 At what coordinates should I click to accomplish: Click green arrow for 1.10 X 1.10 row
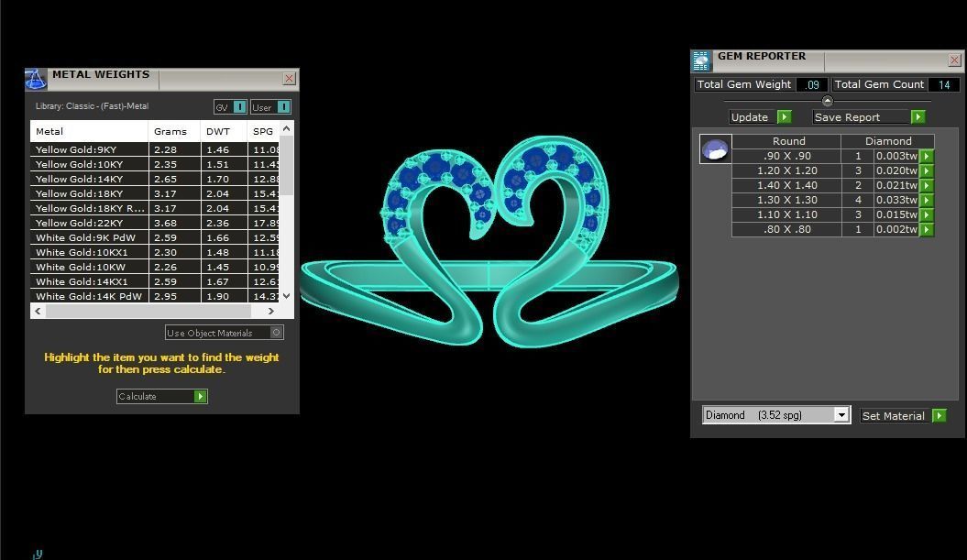pos(927,214)
